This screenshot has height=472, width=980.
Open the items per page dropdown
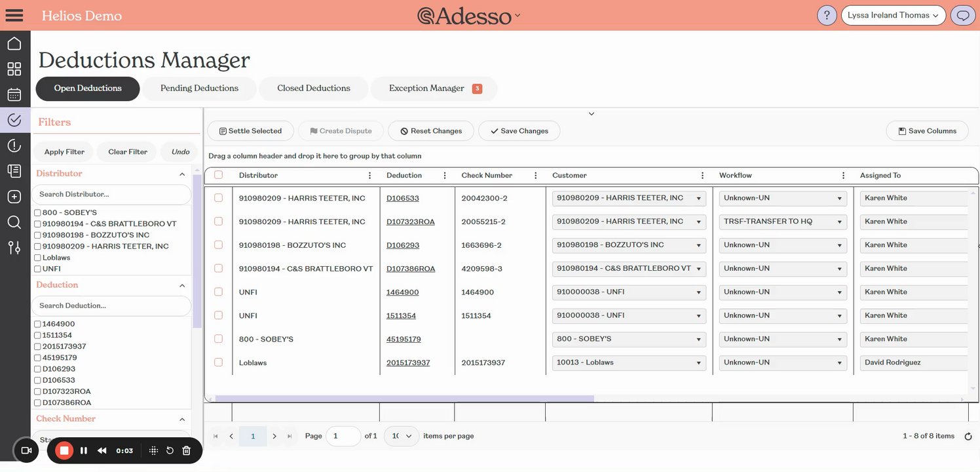402,436
